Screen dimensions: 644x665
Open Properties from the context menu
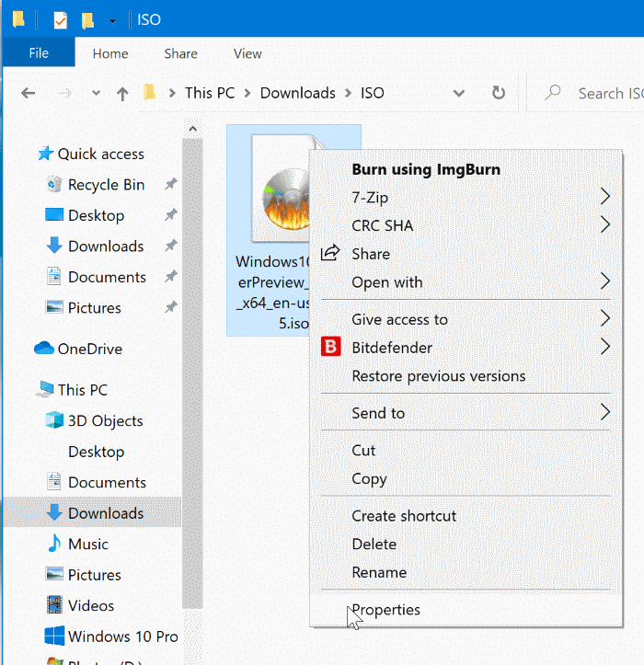coord(466,610)
